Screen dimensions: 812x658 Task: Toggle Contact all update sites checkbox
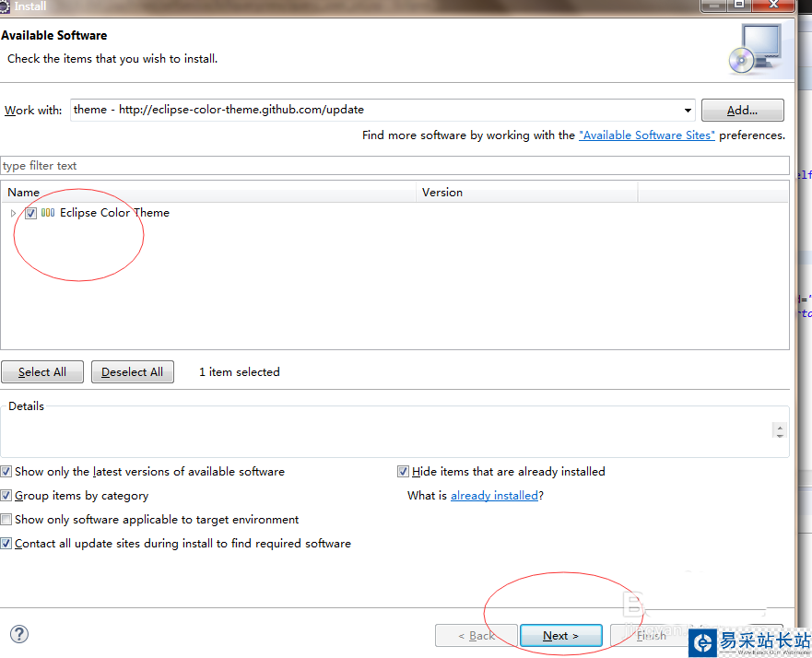(x=6, y=543)
